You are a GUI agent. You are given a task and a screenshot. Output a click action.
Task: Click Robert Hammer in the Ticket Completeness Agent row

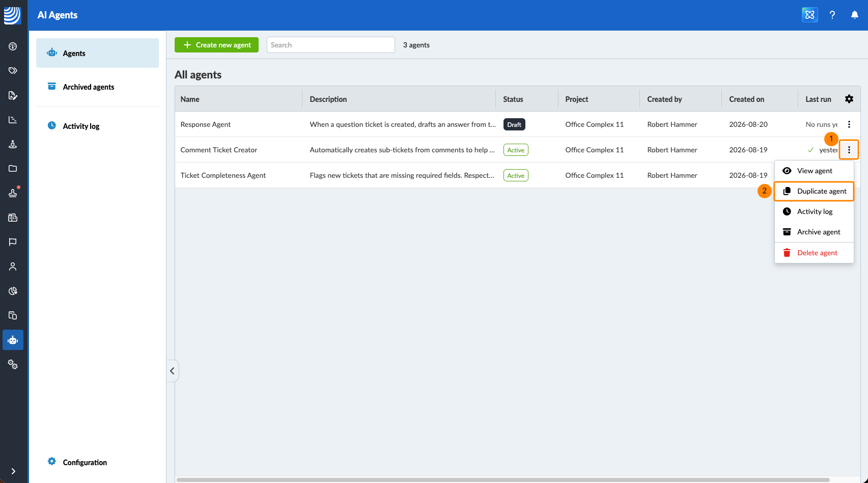[x=672, y=175]
